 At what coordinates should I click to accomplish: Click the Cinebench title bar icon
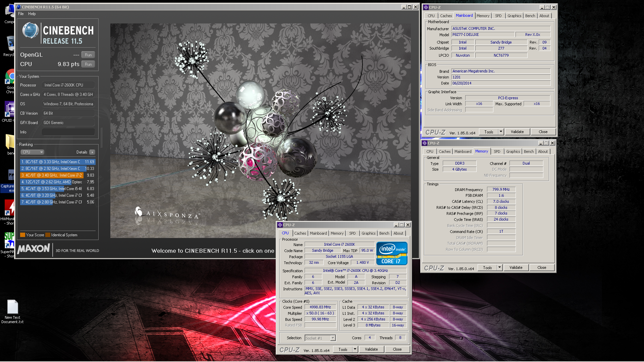[x=19, y=7]
